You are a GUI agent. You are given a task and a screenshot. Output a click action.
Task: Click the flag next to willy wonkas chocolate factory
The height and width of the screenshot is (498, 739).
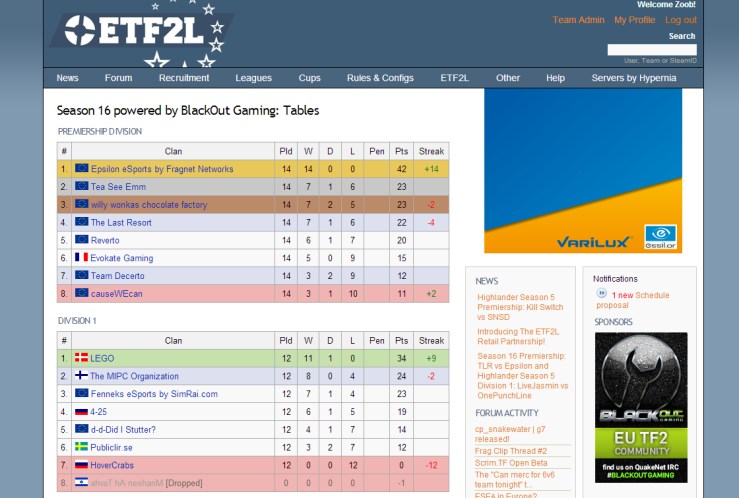point(82,204)
